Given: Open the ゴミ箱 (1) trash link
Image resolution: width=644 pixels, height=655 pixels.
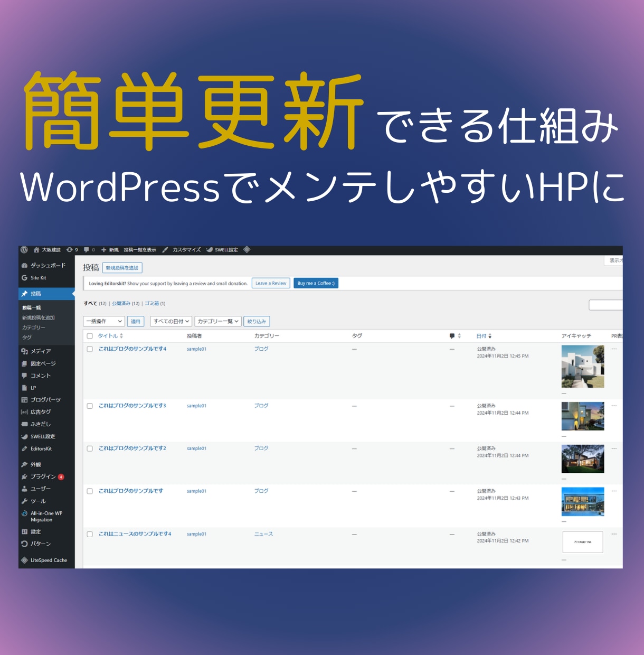Looking at the screenshot, I should click(155, 303).
